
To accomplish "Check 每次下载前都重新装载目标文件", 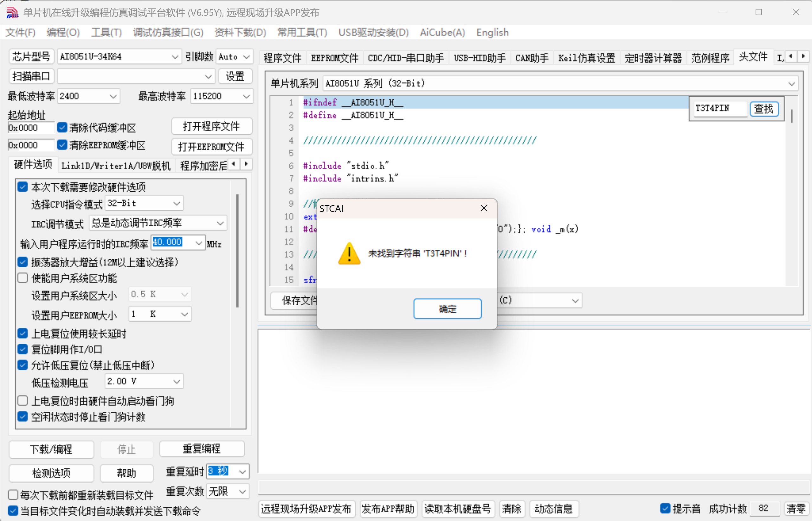I will click(x=13, y=495).
